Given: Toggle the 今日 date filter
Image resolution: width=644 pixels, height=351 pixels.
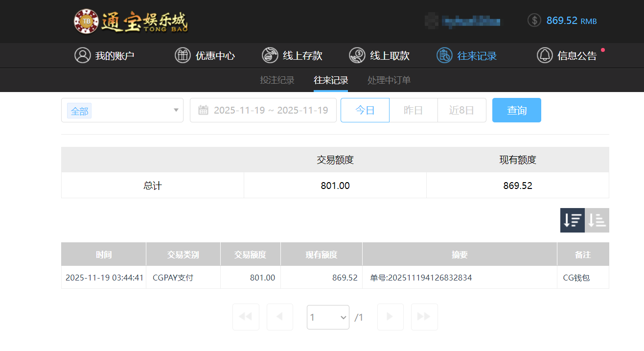Looking at the screenshot, I should tap(365, 110).
